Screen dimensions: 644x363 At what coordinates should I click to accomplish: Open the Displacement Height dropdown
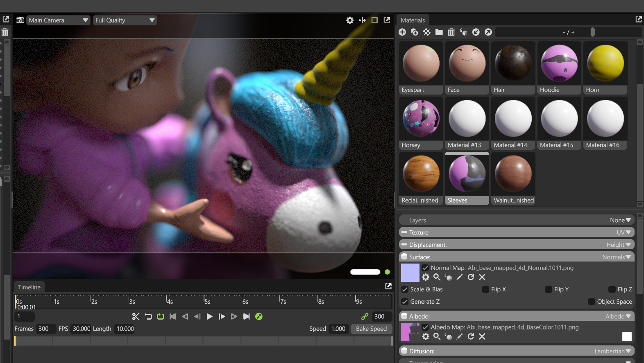(619, 245)
